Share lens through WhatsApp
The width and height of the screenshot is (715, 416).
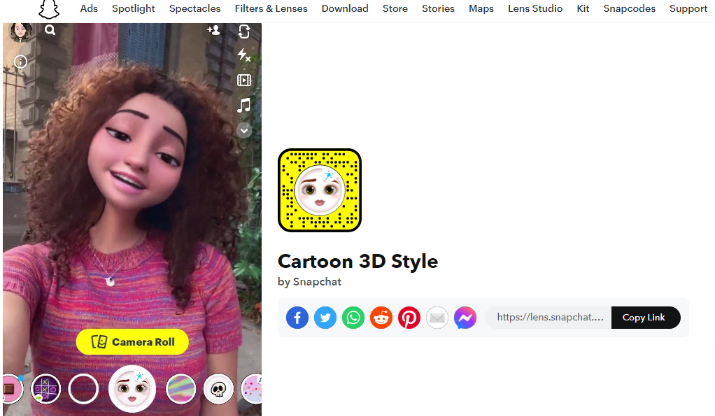[353, 317]
